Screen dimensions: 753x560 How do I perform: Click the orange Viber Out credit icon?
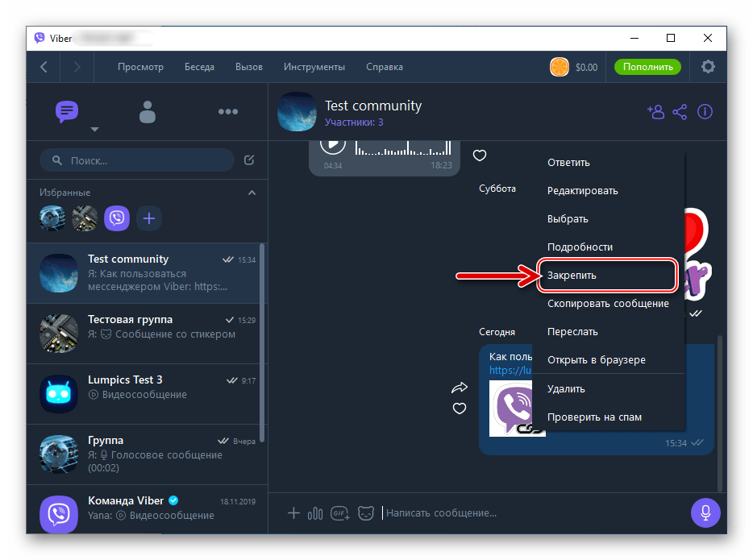(559, 67)
